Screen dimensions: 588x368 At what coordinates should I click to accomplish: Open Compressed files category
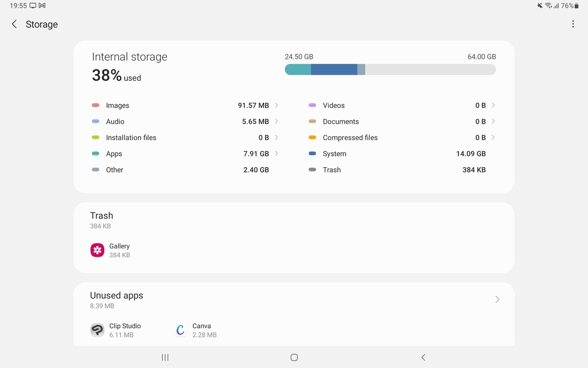(350, 138)
